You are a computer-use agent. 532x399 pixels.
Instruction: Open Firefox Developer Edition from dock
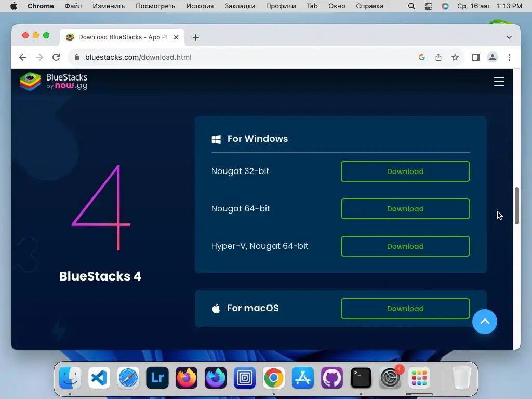tap(216, 378)
